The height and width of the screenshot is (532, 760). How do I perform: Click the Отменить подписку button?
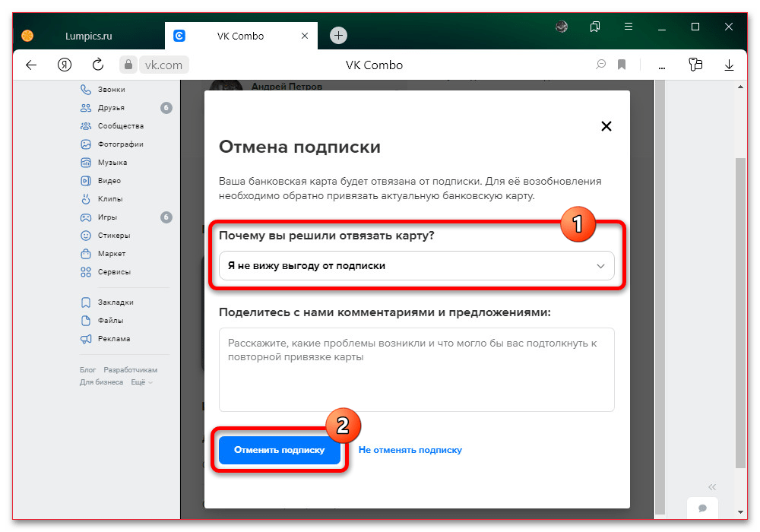[x=280, y=450]
